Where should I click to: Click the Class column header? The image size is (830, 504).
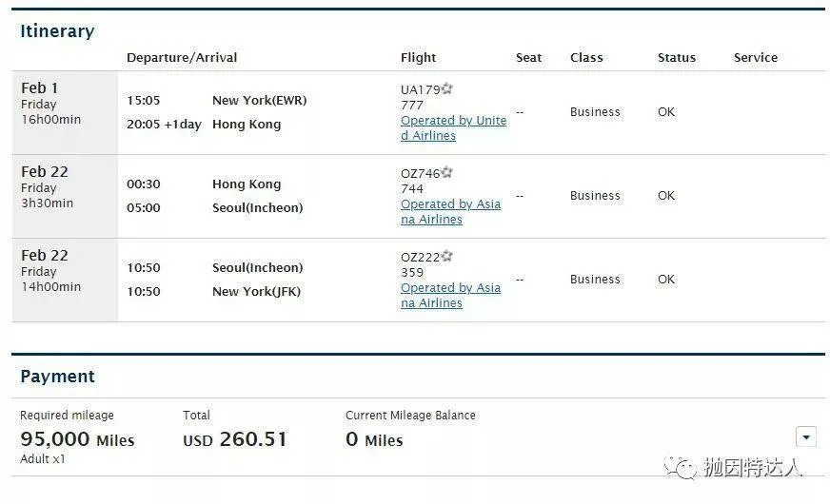(x=586, y=58)
